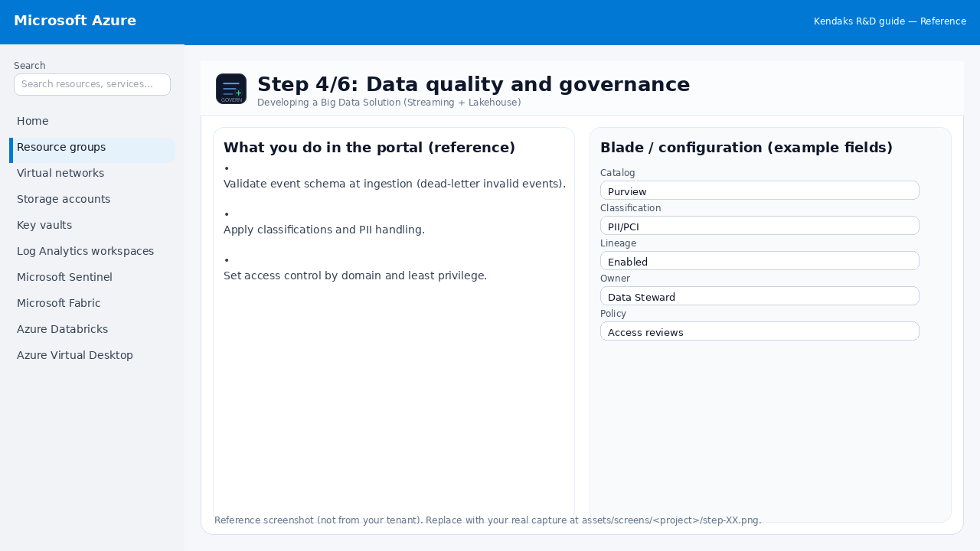Click the Kendaks R&D guide — Reference text
The image size is (980, 551).
[890, 21]
